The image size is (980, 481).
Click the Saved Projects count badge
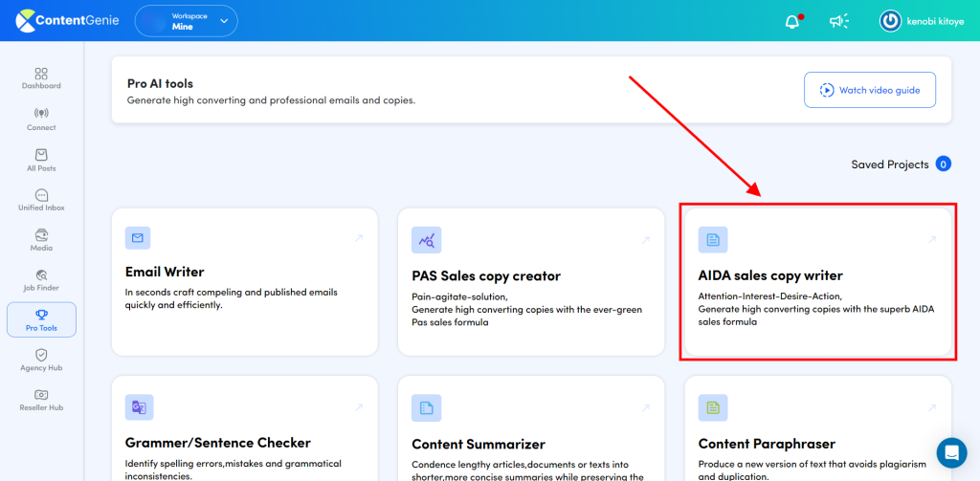(x=943, y=164)
